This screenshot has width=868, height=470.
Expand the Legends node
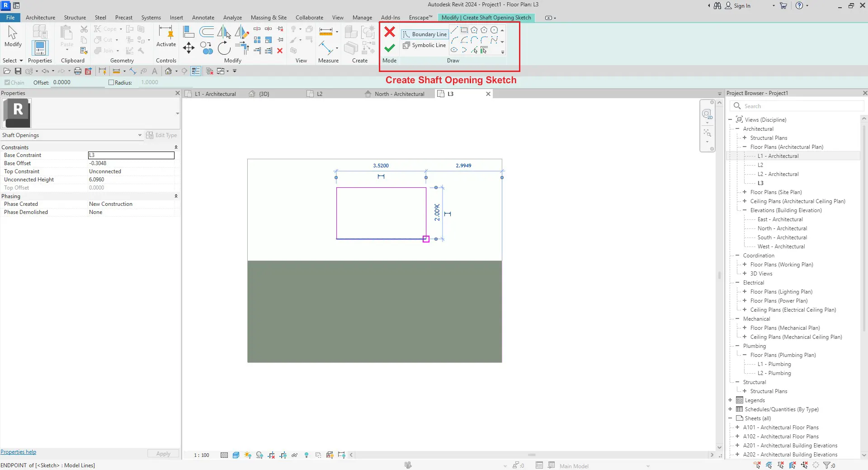730,400
